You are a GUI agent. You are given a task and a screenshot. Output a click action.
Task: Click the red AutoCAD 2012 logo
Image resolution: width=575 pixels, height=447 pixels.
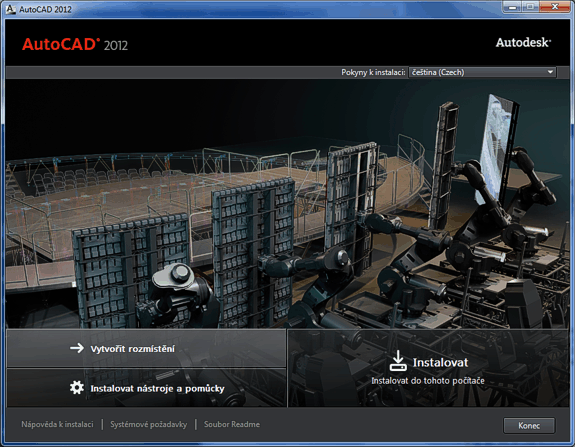(x=75, y=44)
